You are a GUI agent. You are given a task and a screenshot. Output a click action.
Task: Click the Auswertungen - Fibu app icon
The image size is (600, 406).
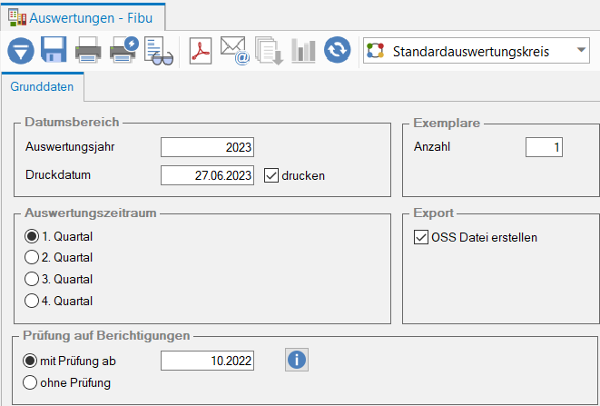click(x=17, y=18)
